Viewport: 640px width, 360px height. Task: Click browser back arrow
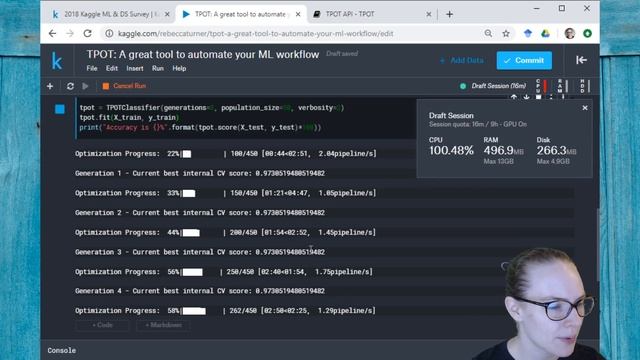point(52,33)
